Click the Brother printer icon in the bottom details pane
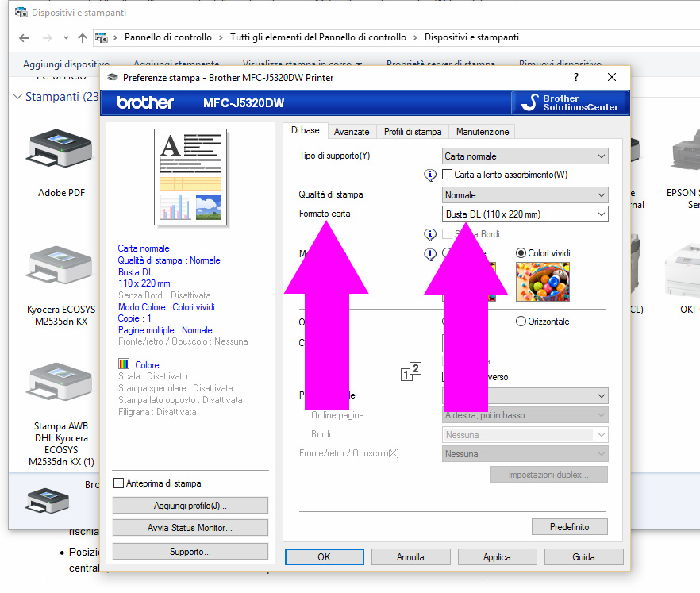Screen dimensions: 700x593 48,501
